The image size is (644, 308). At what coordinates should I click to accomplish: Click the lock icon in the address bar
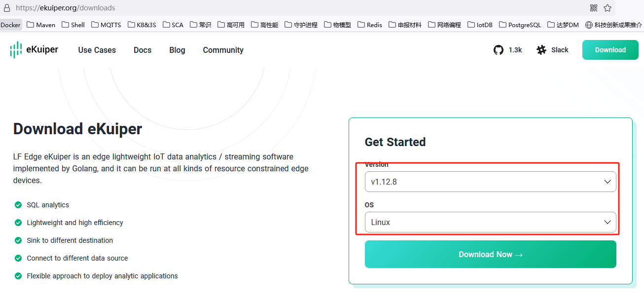[x=6, y=8]
